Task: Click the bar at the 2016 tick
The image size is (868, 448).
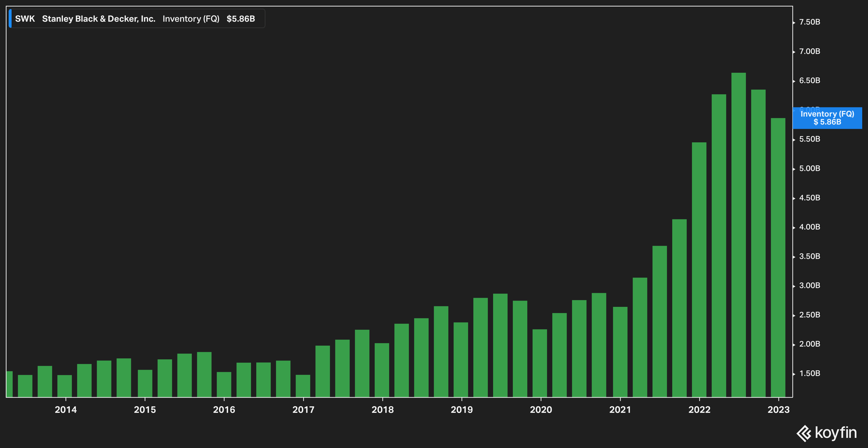Action: (224, 384)
